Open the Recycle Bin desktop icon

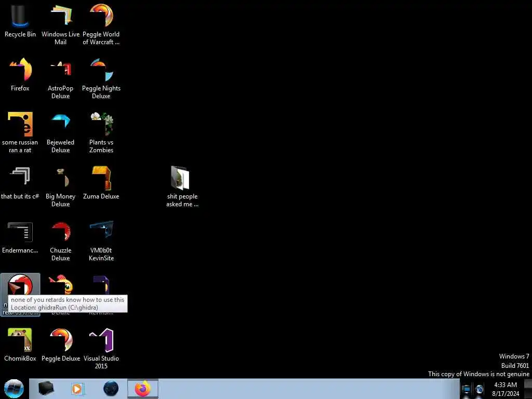20,20
